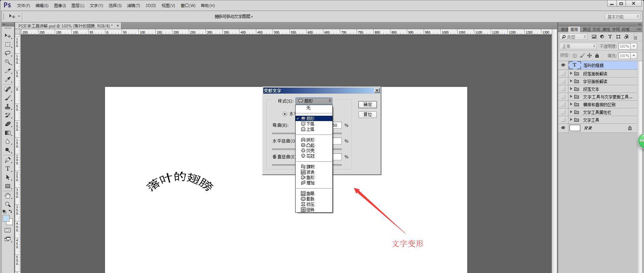644x273 pixels.
Task: Show the 横排和直排的区别 group
Action: point(563,104)
